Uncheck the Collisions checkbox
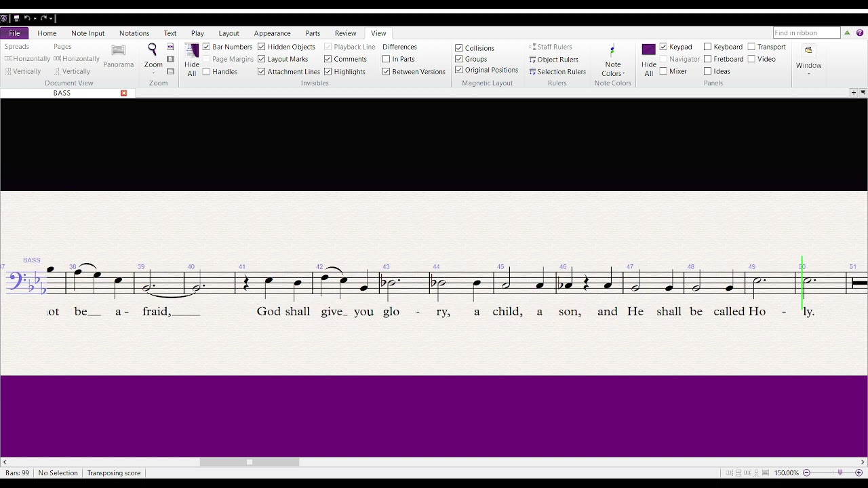Image resolution: width=868 pixels, height=488 pixels. [459, 48]
